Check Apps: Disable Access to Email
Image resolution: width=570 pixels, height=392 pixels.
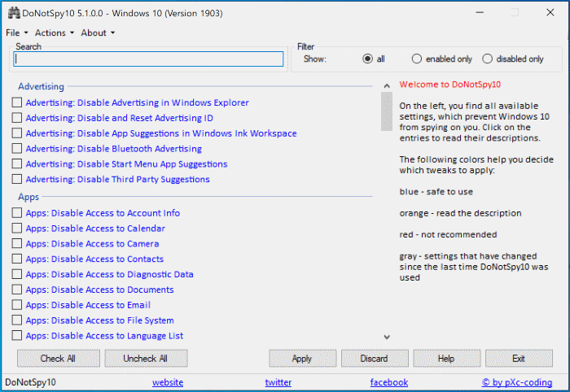(x=17, y=304)
